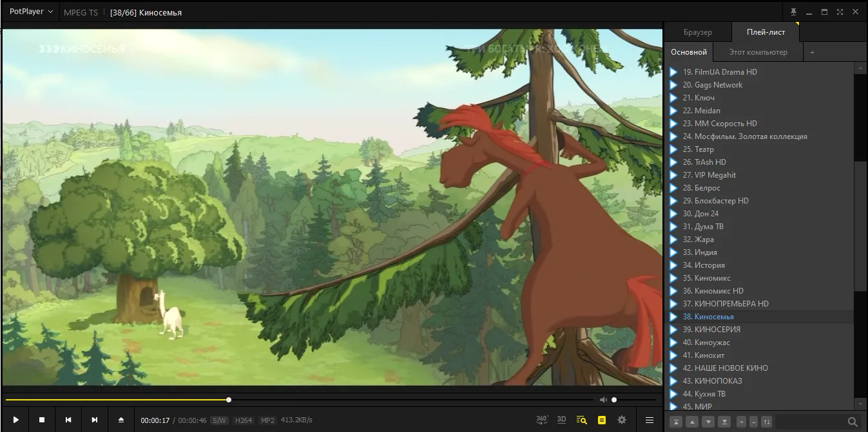Mute audio with the speaker icon
The height and width of the screenshot is (432, 868).
point(603,400)
